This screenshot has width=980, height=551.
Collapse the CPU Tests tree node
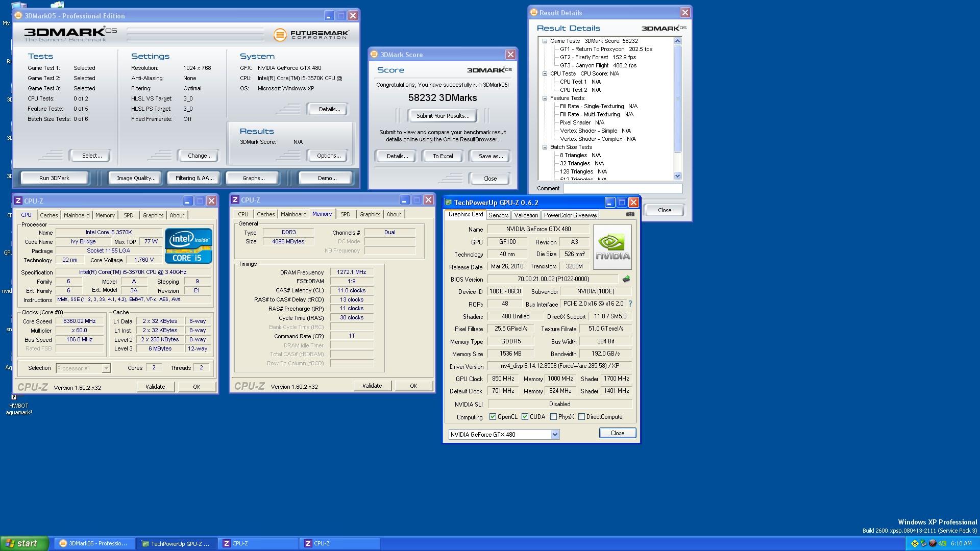point(545,73)
